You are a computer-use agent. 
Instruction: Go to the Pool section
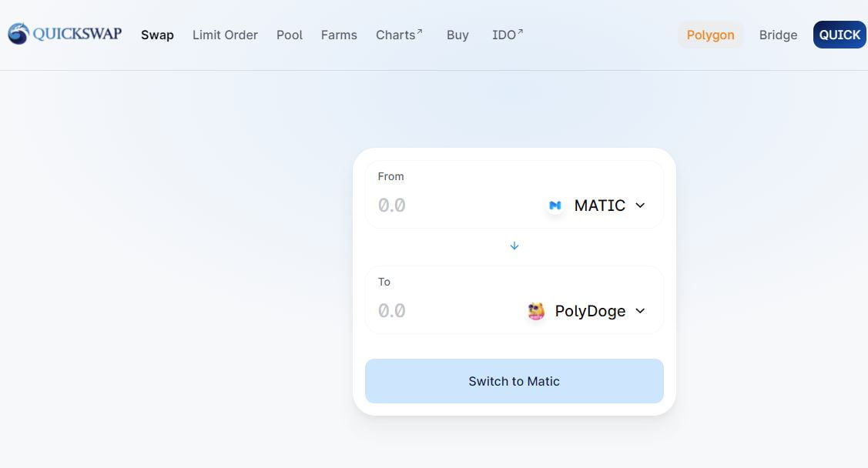point(290,35)
